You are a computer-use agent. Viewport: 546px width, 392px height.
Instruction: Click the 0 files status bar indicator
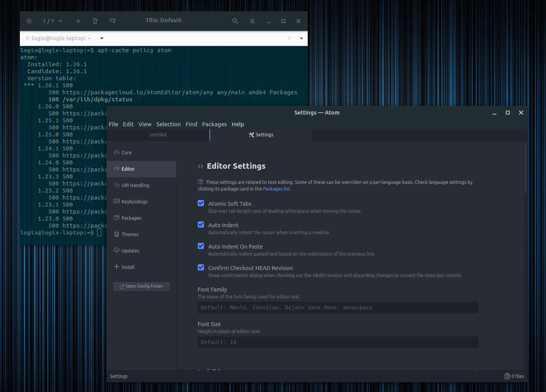pos(514,376)
